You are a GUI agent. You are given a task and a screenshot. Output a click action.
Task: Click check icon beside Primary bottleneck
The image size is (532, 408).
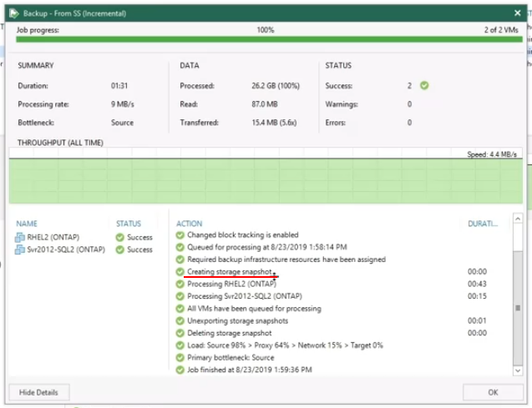(x=180, y=357)
